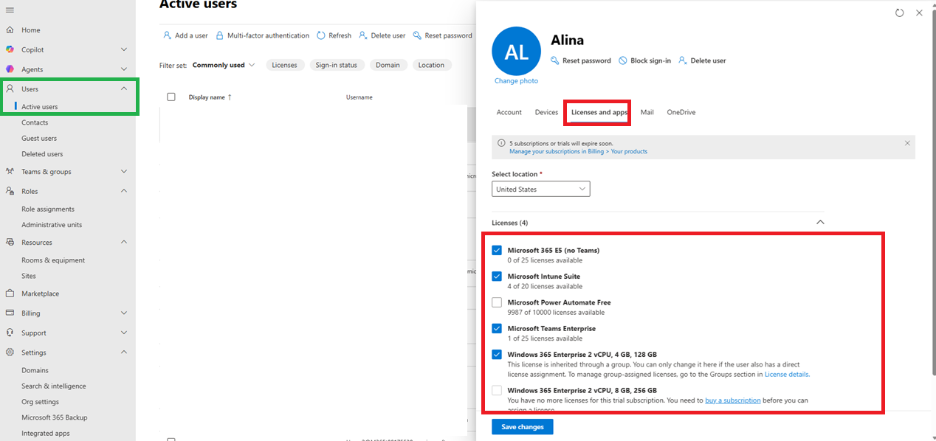Click the Home icon in sidebar
Image resolution: width=936 pixels, height=441 pixels.
click(10, 30)
